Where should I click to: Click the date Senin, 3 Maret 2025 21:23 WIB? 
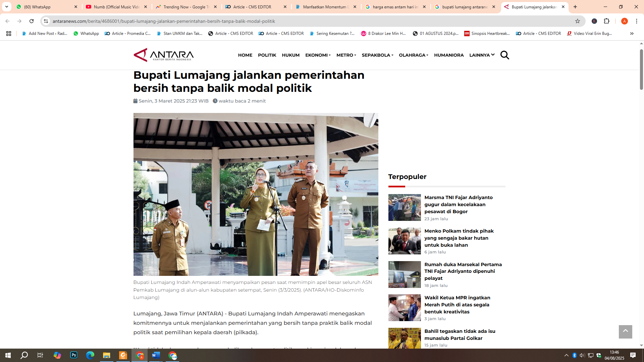click(x=173, y=101)
